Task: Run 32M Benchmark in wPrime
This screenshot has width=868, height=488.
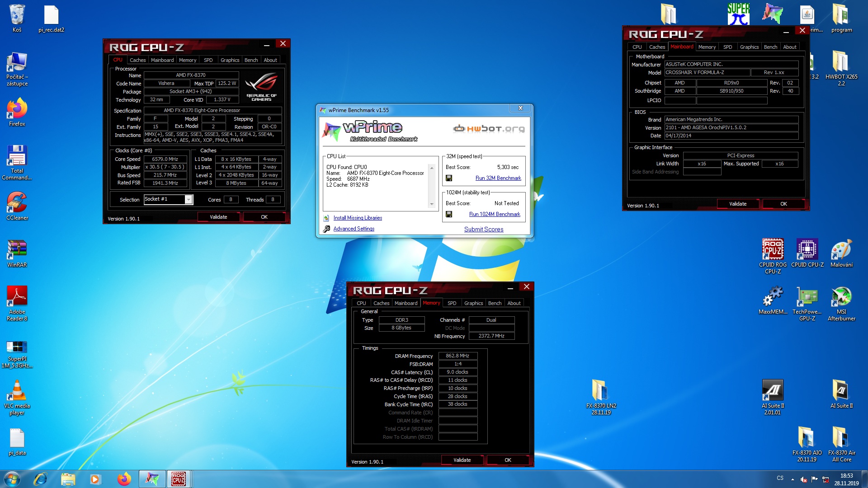Action: coord(498,178)
